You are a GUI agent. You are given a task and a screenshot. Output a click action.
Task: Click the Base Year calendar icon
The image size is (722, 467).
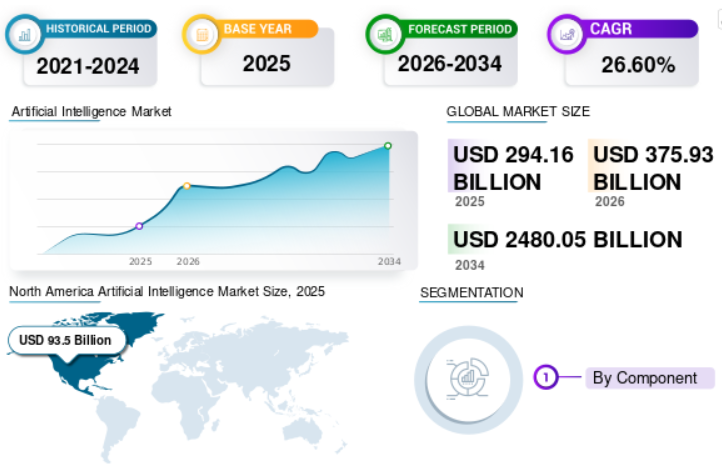(202, 35)
